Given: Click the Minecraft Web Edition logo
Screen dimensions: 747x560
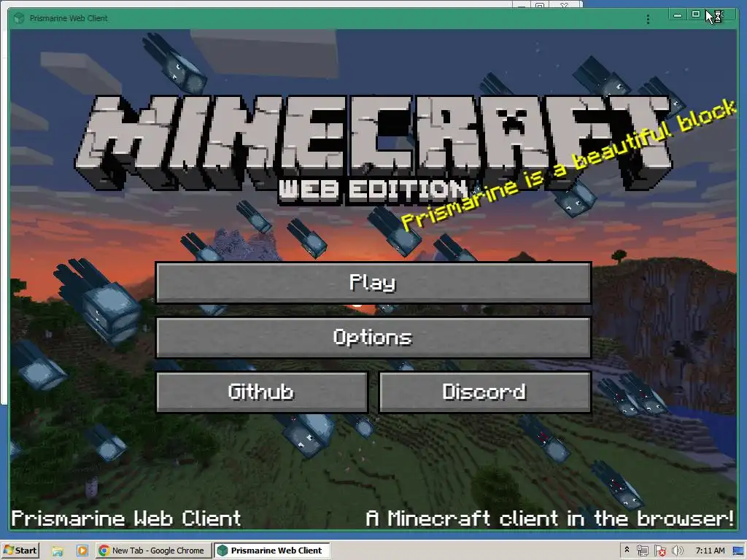Looking at the screenshot, I should tap(373, 149).
